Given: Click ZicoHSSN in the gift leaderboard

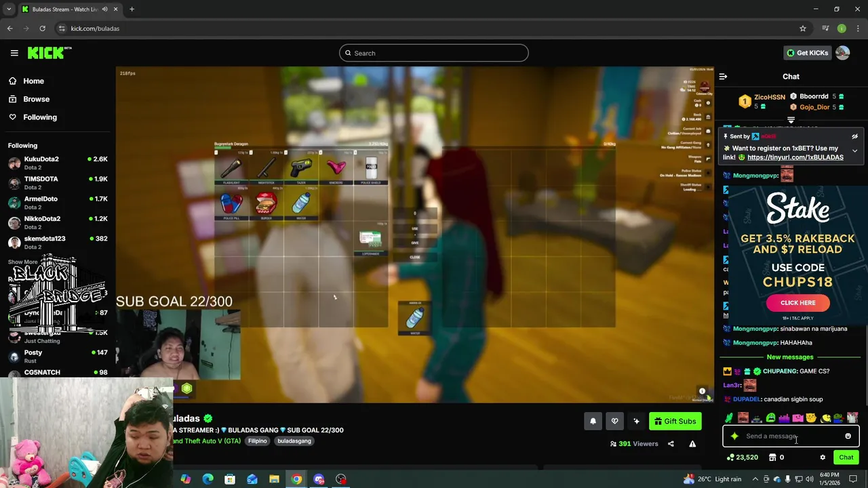Looking at the screenshot, I should click(770, 98).
